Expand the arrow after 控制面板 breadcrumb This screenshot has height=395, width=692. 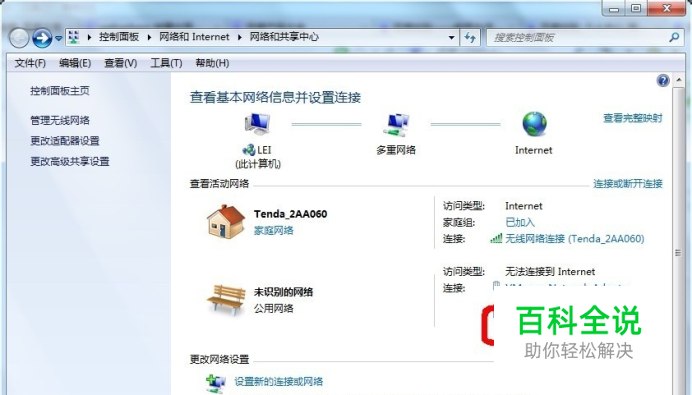(x=149, y=38)
